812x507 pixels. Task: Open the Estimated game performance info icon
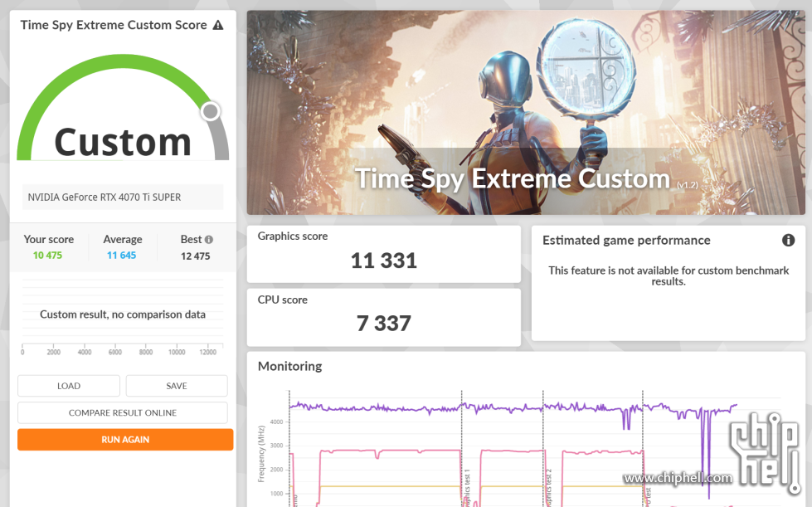click(788, 241)
